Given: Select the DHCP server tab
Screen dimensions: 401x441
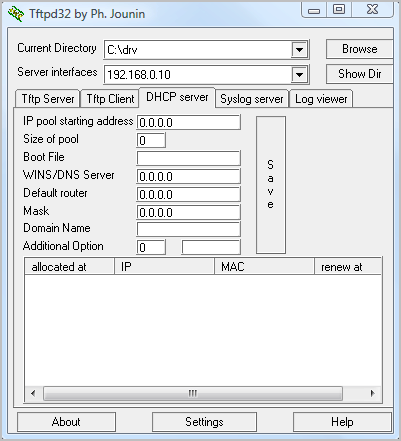Looking at the screenshot, I should [177, 97].
